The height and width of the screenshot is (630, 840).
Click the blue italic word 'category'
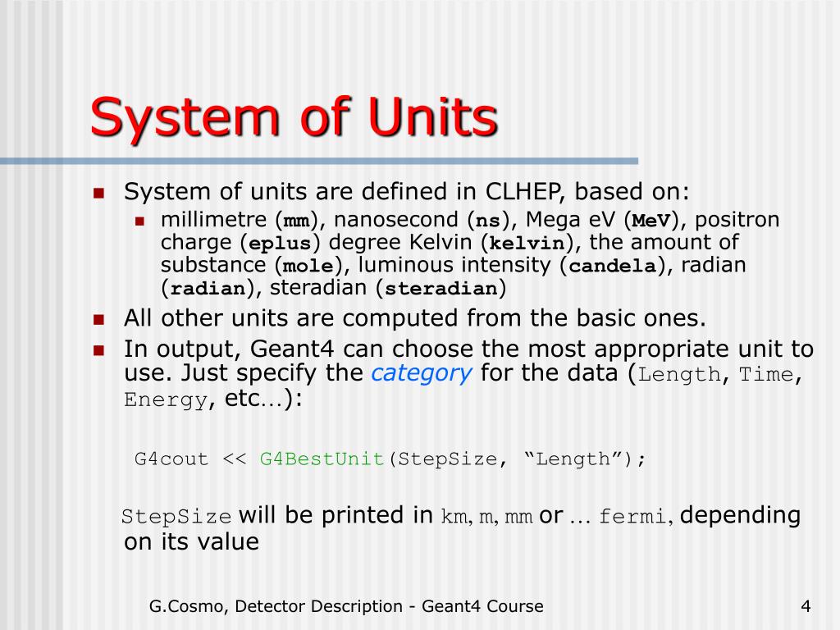[422, 373]
